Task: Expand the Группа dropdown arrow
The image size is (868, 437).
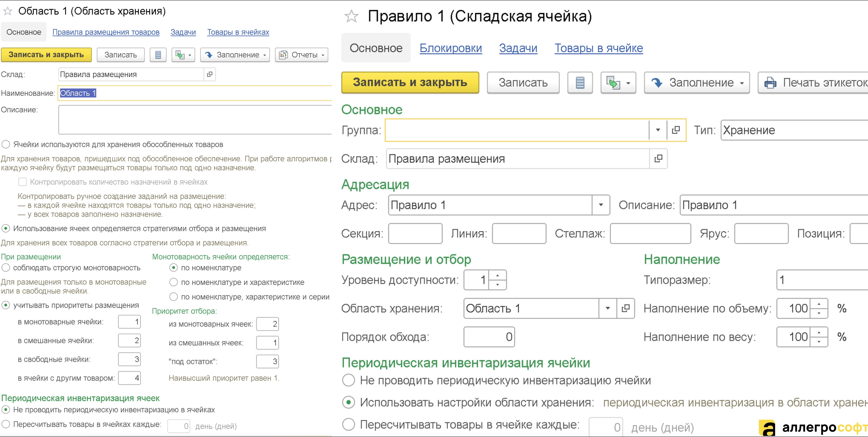Action: (x=658, y=130)
